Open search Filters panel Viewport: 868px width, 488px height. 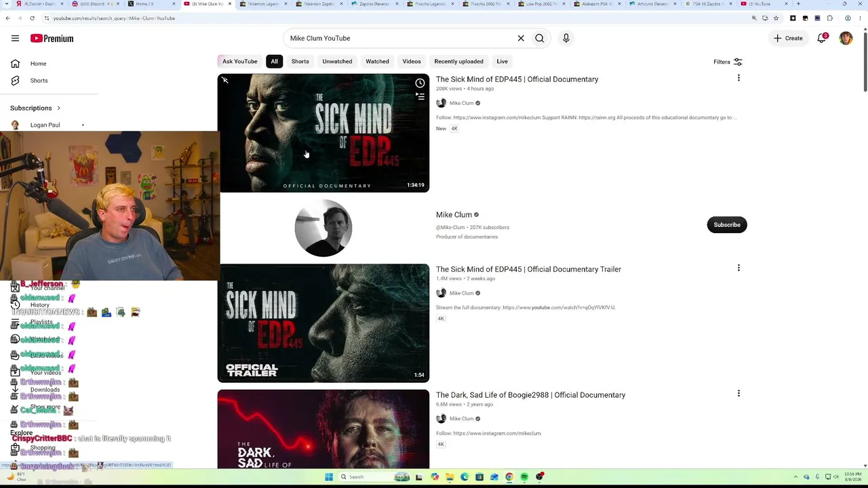728,62
